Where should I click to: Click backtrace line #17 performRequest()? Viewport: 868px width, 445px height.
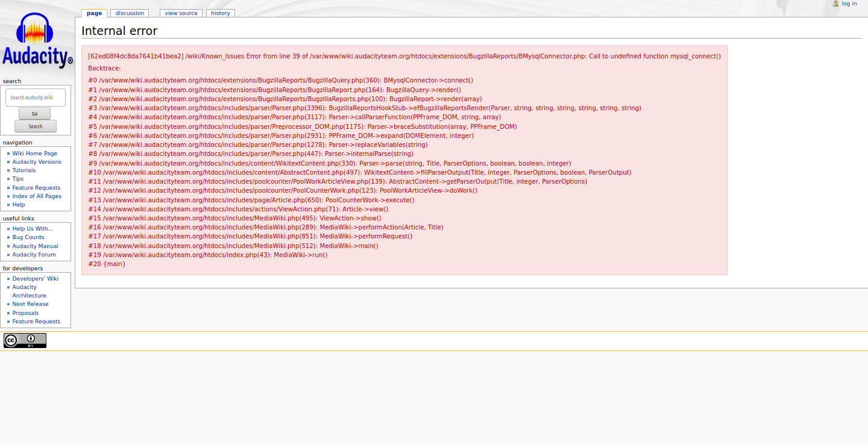250,236
